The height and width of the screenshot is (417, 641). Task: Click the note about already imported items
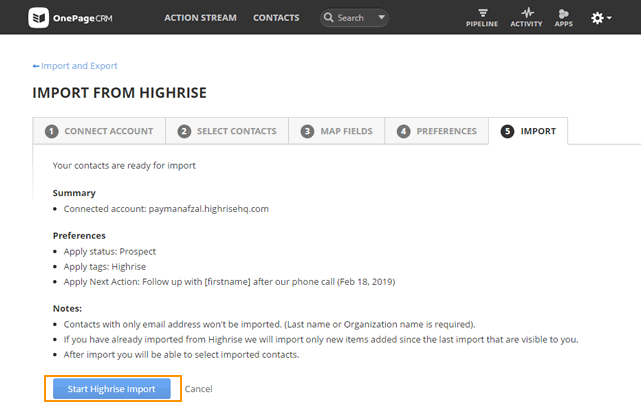(x=321, y=339)
